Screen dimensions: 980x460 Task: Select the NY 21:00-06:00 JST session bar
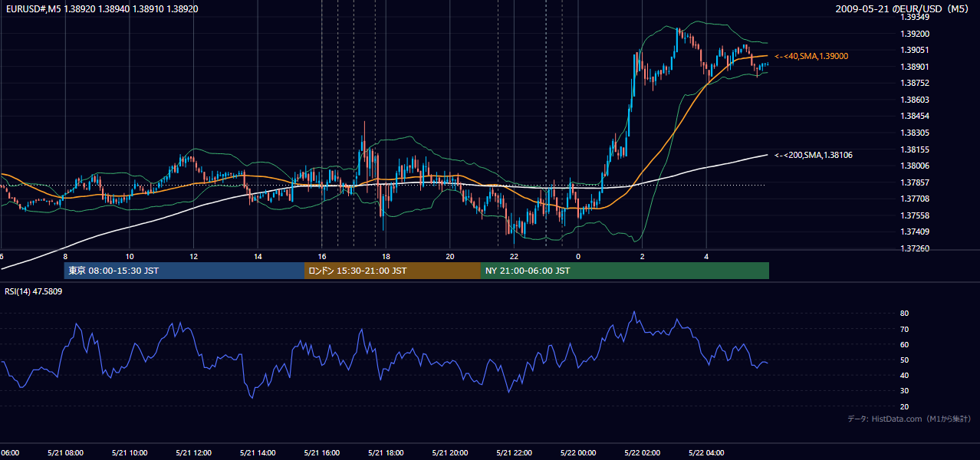coord(625,271)
